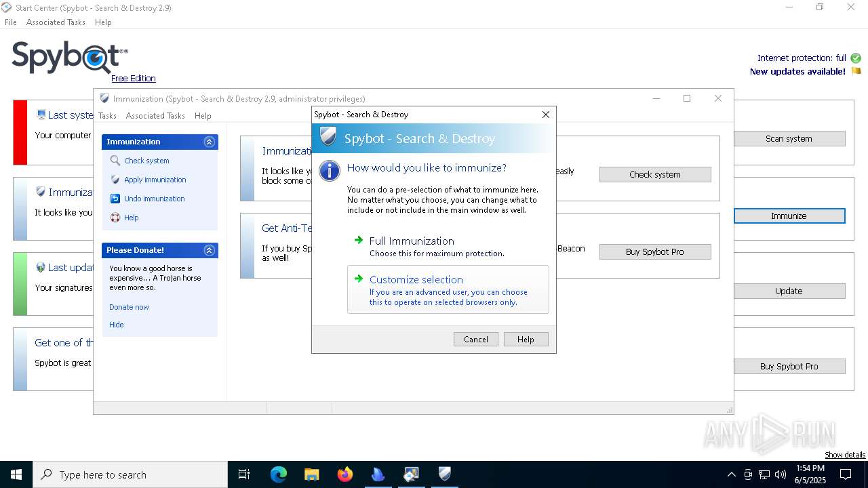Click taskbar clock showing 1:54 PM
868x488 pixels.
810,474
